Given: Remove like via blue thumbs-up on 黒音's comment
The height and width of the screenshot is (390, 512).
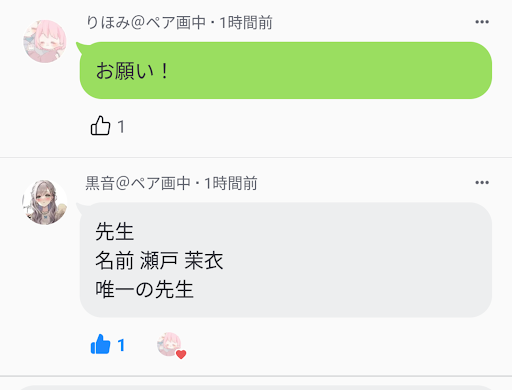Looking at the screenshot, I should point(100,344).
